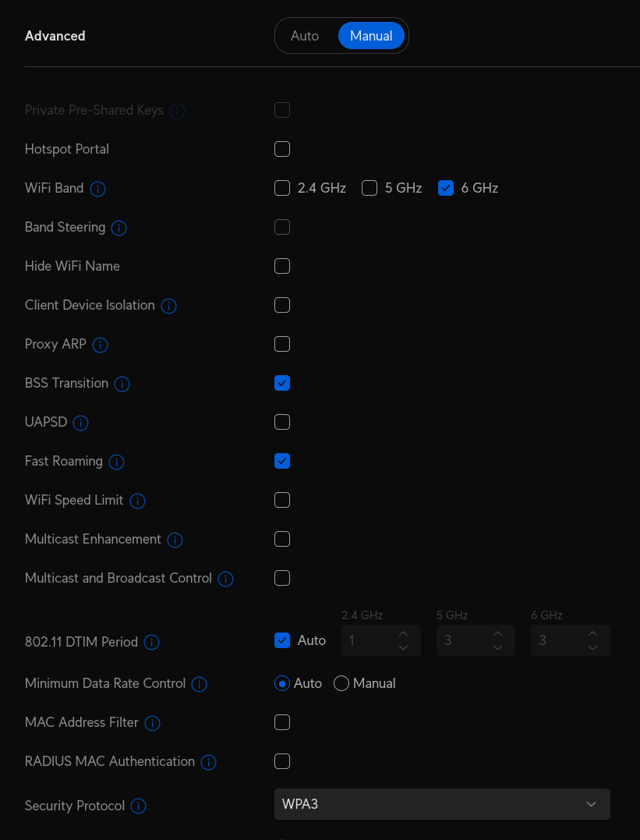Open the Fast Roaming info tooltip
The image size is (640, 840).
116,462
